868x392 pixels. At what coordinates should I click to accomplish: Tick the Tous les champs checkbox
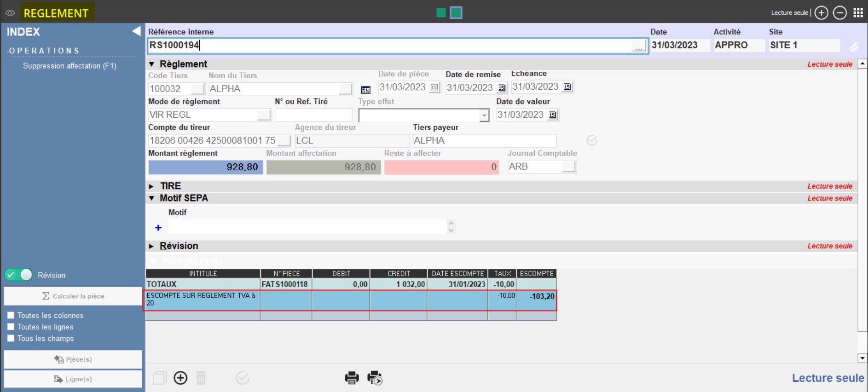pyautogui.click(x=11, y=338)
